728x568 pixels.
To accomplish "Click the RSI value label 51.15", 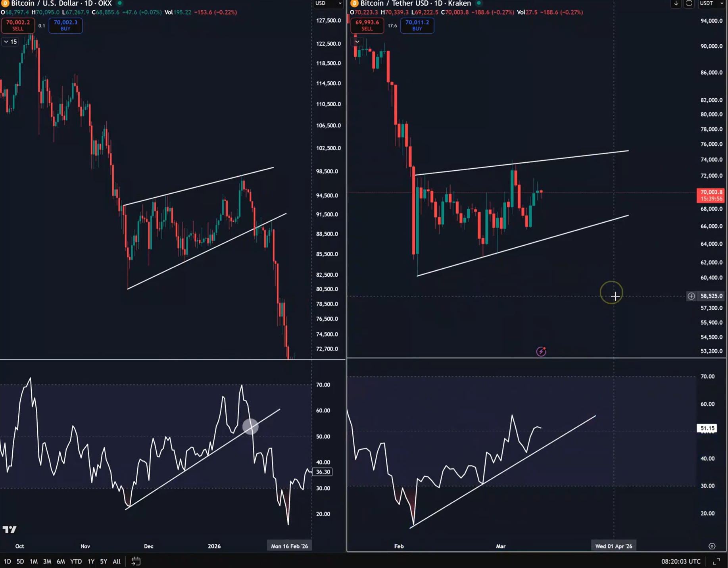I will (x=707, y=428).
